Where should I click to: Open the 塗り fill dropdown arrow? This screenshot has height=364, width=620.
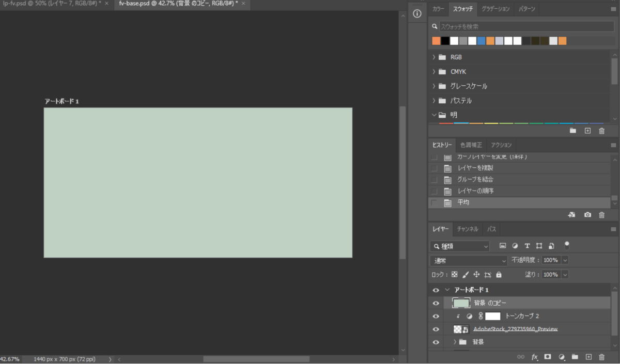(565, 275)
